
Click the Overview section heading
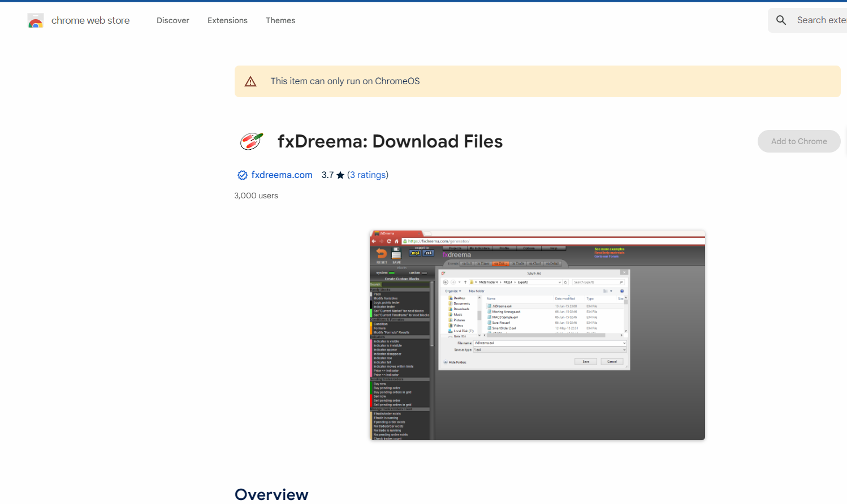(x=271, y=494)
